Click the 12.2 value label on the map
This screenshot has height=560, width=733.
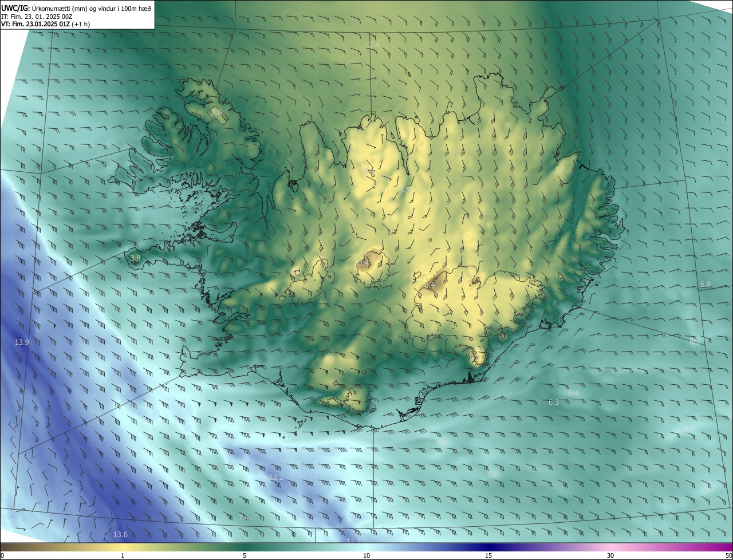tap(276, 477)
